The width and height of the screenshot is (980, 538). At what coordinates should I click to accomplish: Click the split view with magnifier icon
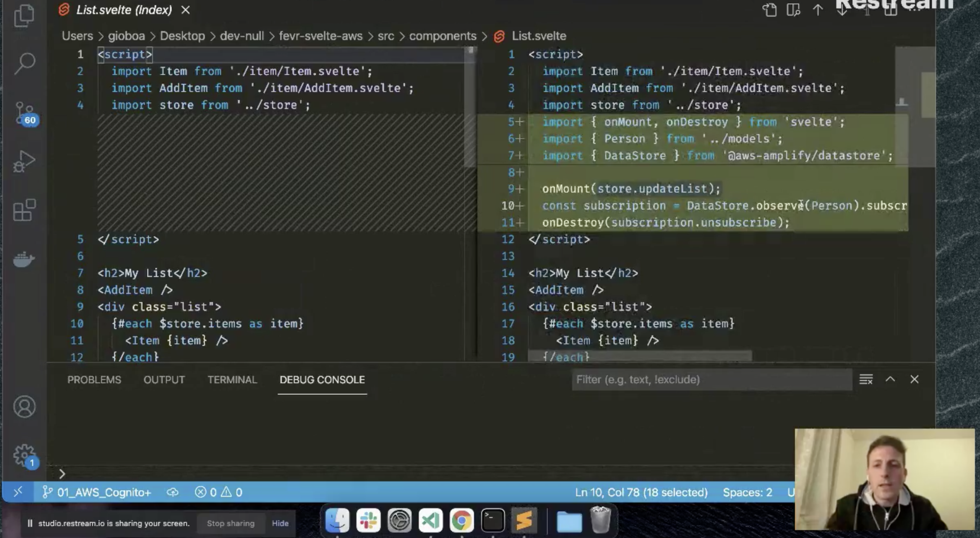tap(794, 10)
